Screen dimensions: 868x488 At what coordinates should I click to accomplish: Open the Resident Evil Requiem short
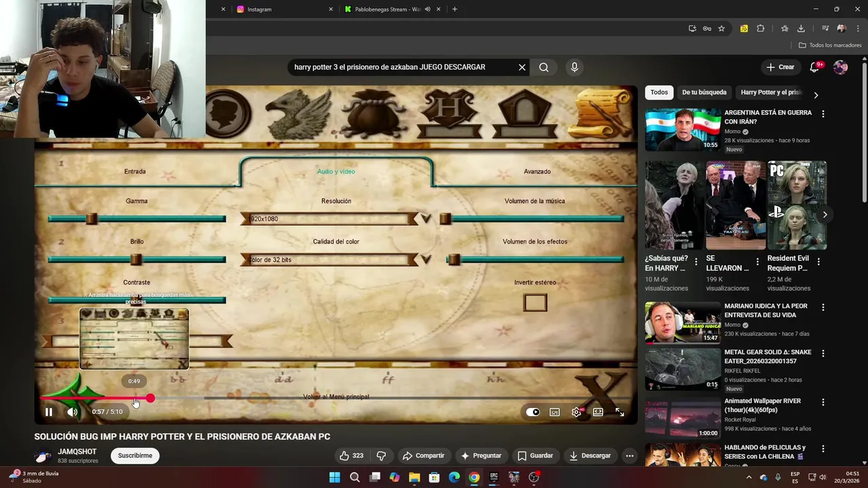(797, 205)
